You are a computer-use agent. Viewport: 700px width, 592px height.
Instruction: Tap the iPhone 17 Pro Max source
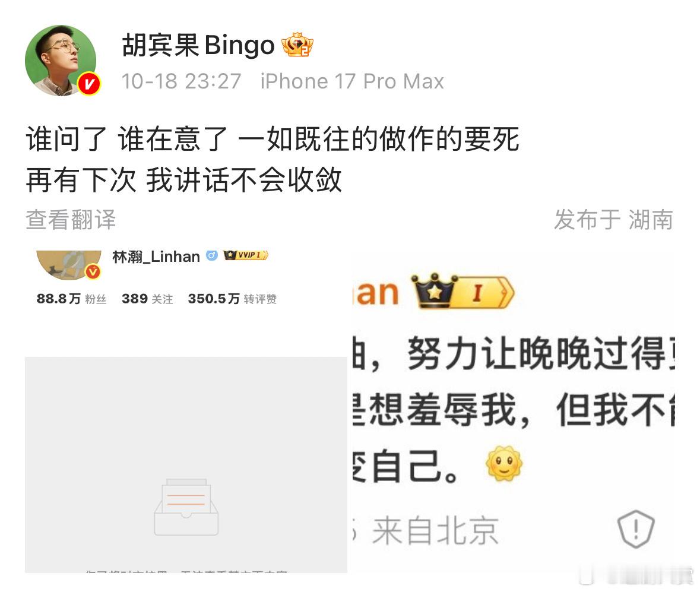coord(352,81)
